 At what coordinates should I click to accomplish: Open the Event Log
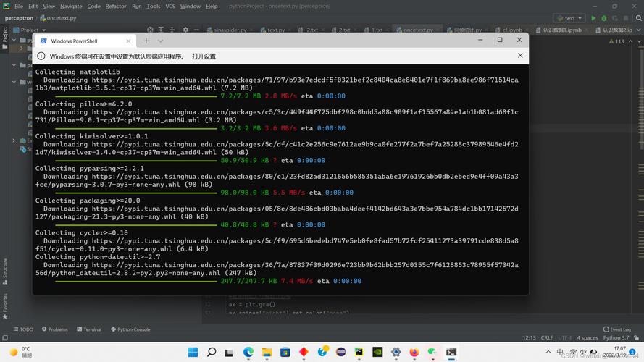click(617, 329)
